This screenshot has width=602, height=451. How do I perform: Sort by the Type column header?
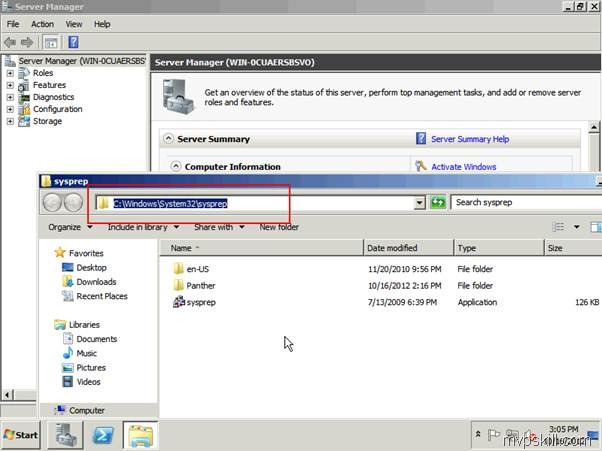pos(499,248)
